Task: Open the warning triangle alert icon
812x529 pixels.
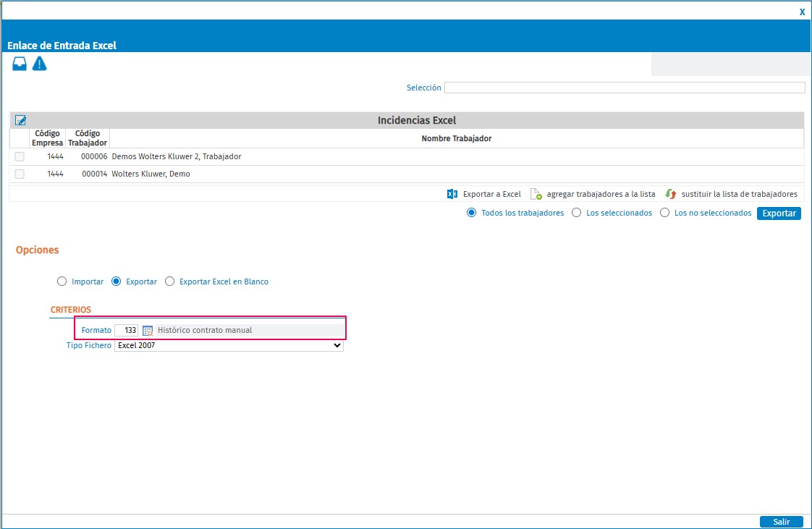Action: coord(39,64)
